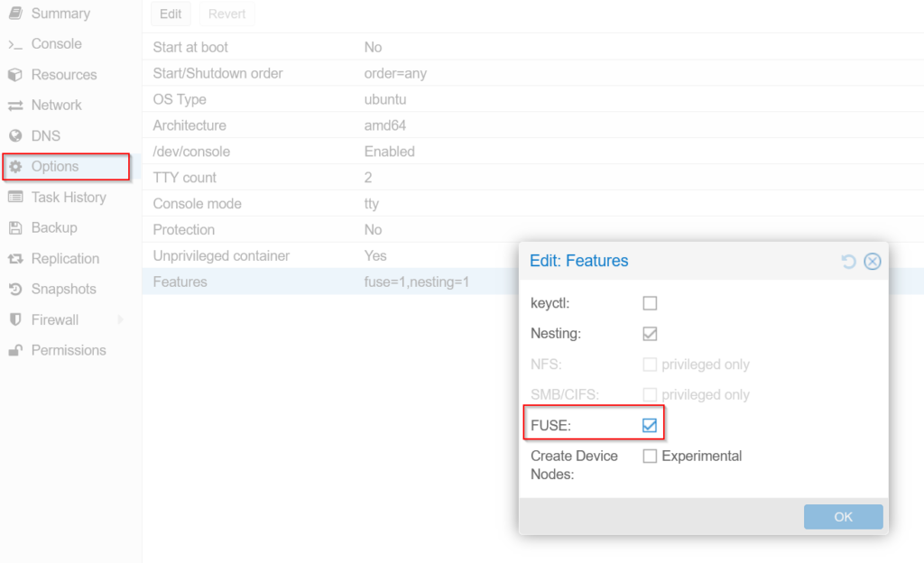Enable the keyctl checkbox
The width and height of the screenshot is (924, 563).
point(650,303)
